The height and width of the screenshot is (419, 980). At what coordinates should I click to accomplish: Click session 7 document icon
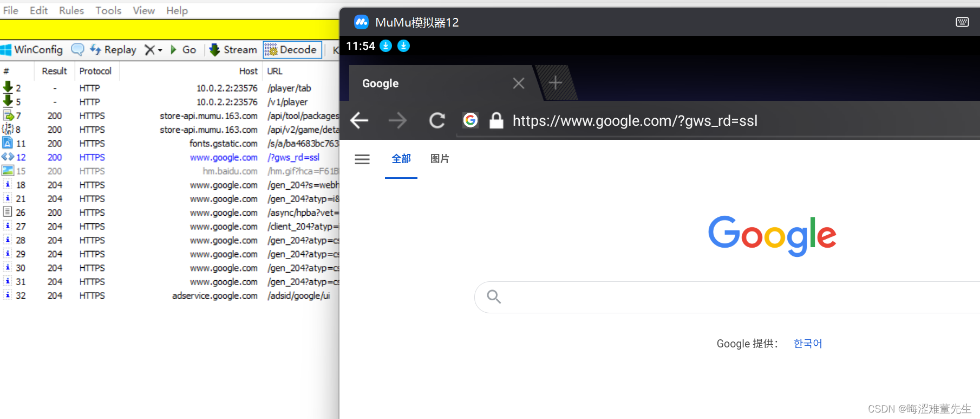pos(8,115)
